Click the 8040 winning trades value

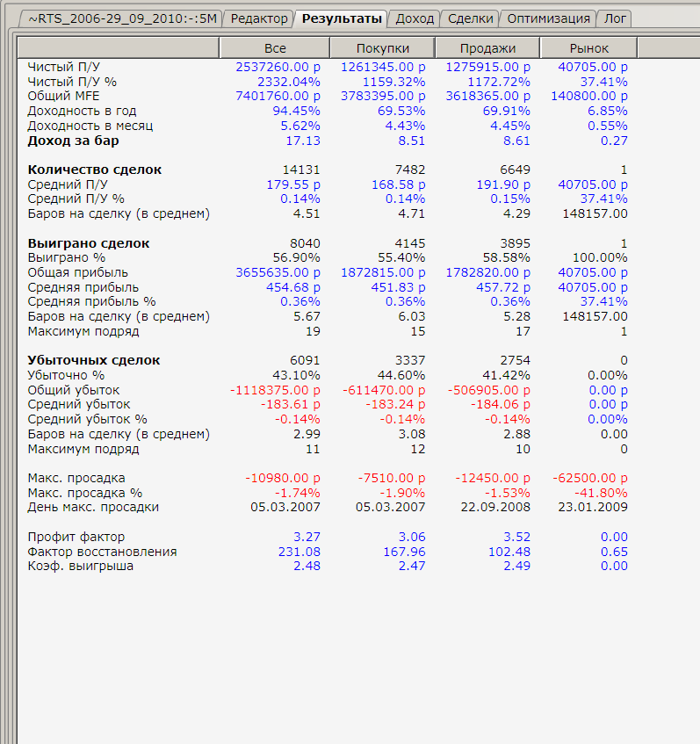[x=305, y=243]
